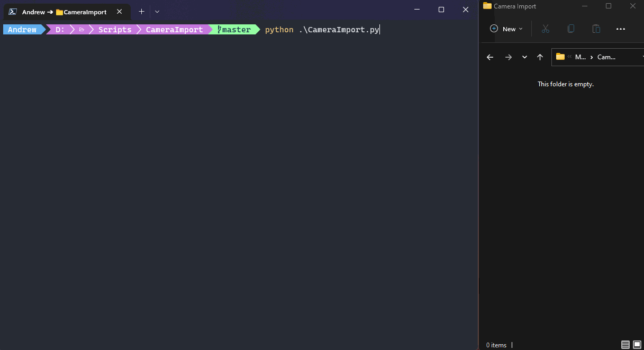Maximize the Camera Import Explorer window
Image resolution: width=644 pixels, height=350 pixels.
tap(609, 6)
